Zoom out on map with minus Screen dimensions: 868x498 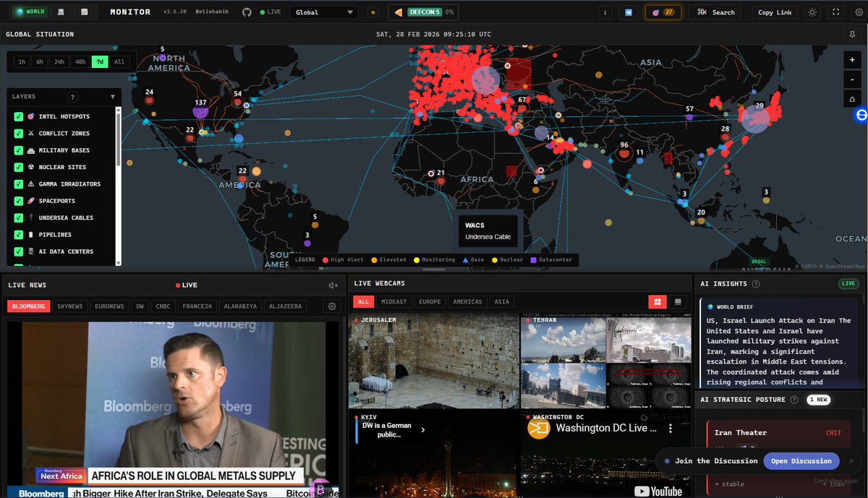(x=852, y=80)
